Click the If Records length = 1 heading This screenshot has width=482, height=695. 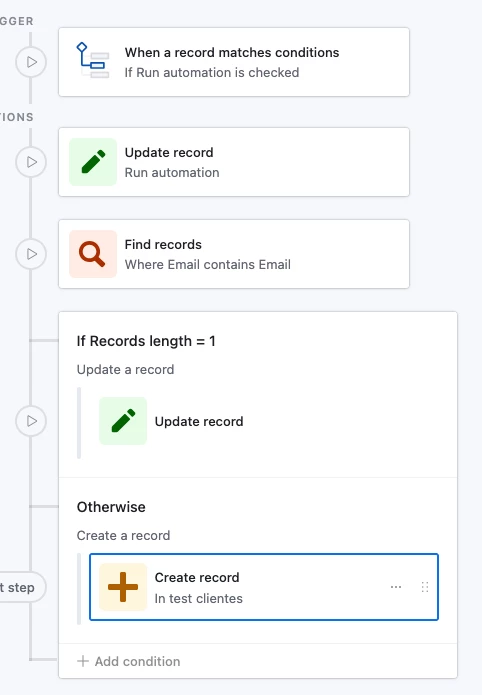pyautogui.click(x=146, y=341)
